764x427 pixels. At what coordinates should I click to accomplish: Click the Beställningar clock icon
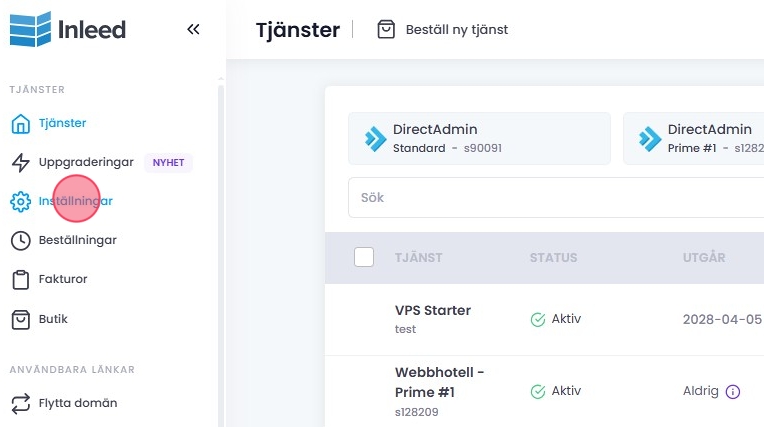(x=20, y=240)
